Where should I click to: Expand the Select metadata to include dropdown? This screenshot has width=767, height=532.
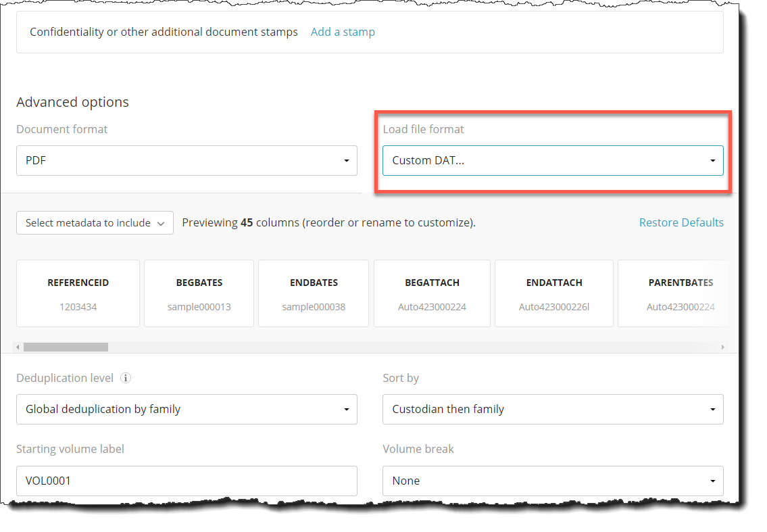tap(95, 222)
